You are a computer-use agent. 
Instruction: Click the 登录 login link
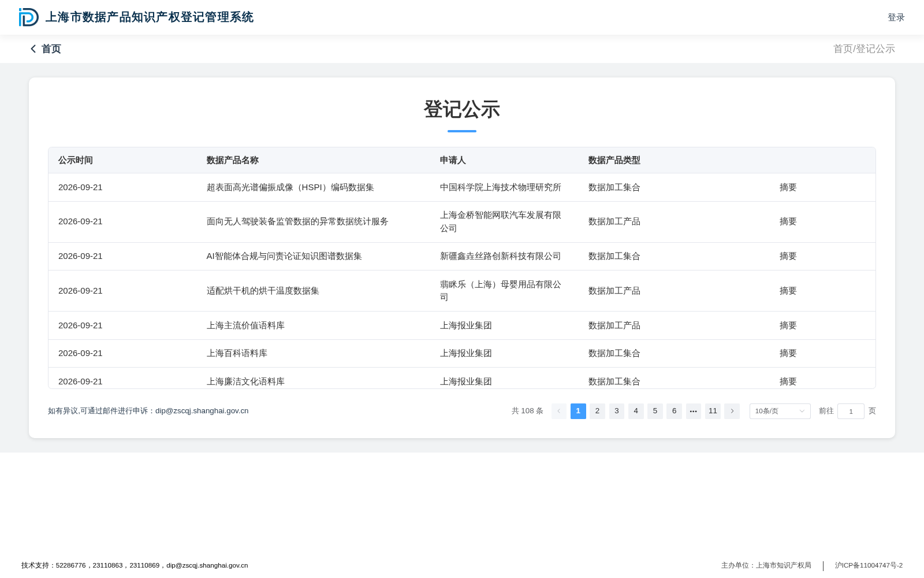click(896, 17)
